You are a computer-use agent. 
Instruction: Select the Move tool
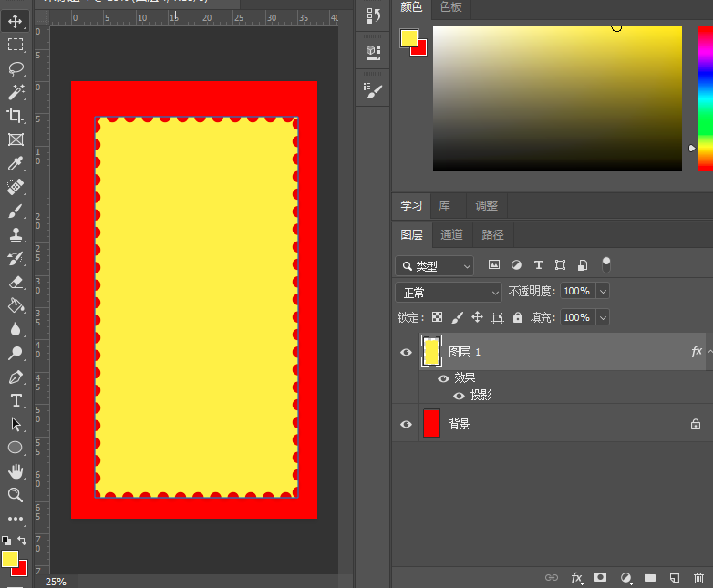tap(15, 21)
